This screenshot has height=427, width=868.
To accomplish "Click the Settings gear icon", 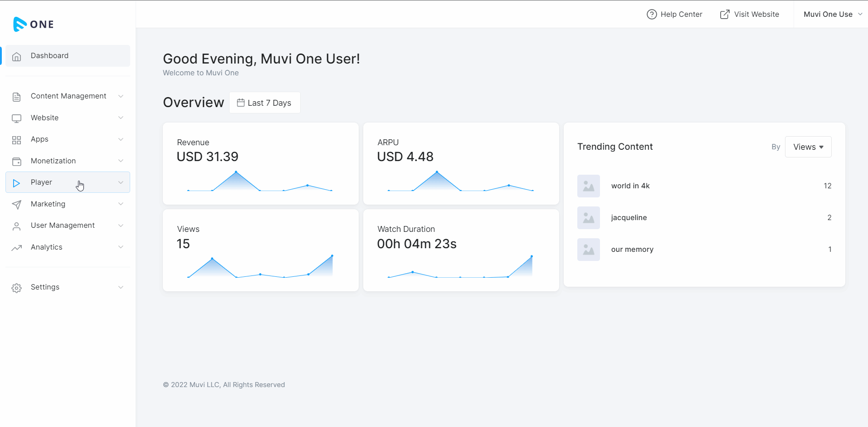I will click(x=17, y=288).
